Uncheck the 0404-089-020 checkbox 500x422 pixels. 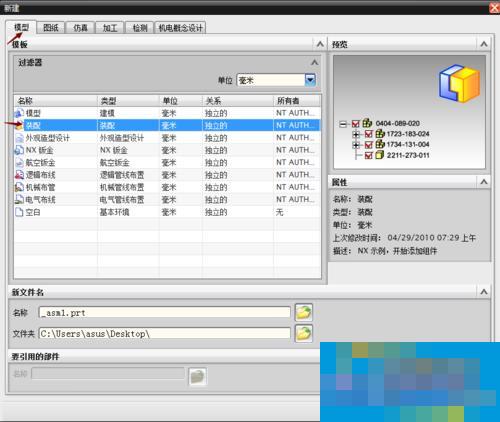(356, 124)
